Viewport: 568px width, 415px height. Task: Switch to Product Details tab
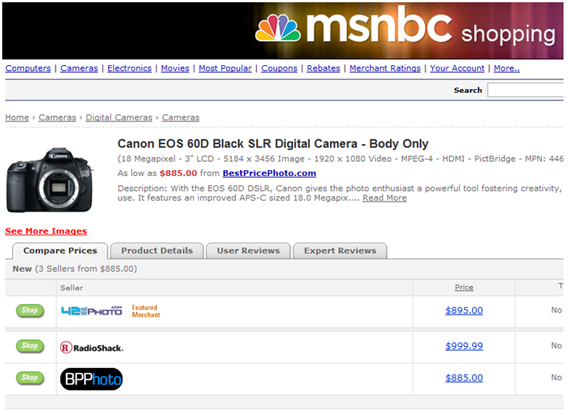157,251
